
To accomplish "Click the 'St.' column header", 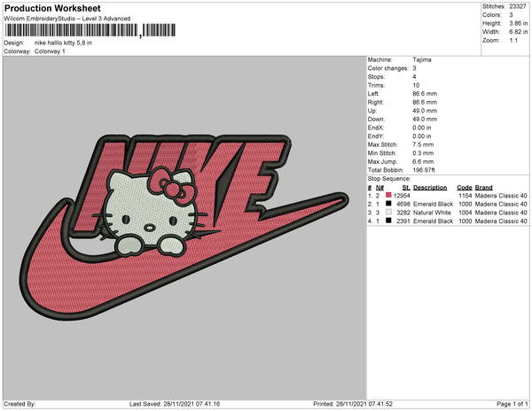I will (x=406, y=188).
